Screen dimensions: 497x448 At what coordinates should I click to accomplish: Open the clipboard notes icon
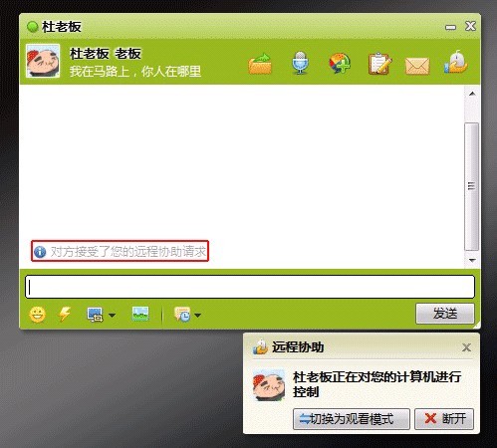click(x=379, y=63)
